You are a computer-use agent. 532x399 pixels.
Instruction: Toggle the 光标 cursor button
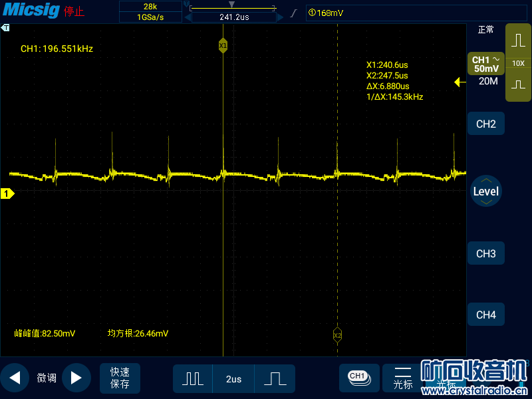(x=403, y=378)
